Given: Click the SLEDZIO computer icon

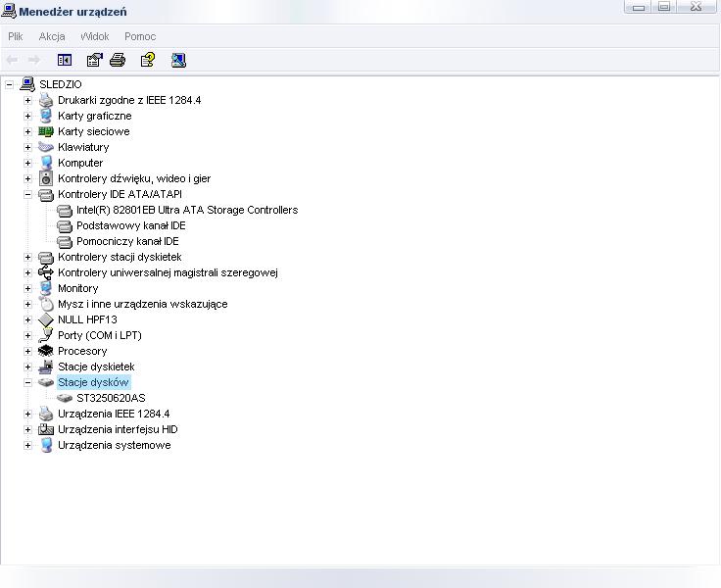Looking at the screenshot, I should click(27, 84).
